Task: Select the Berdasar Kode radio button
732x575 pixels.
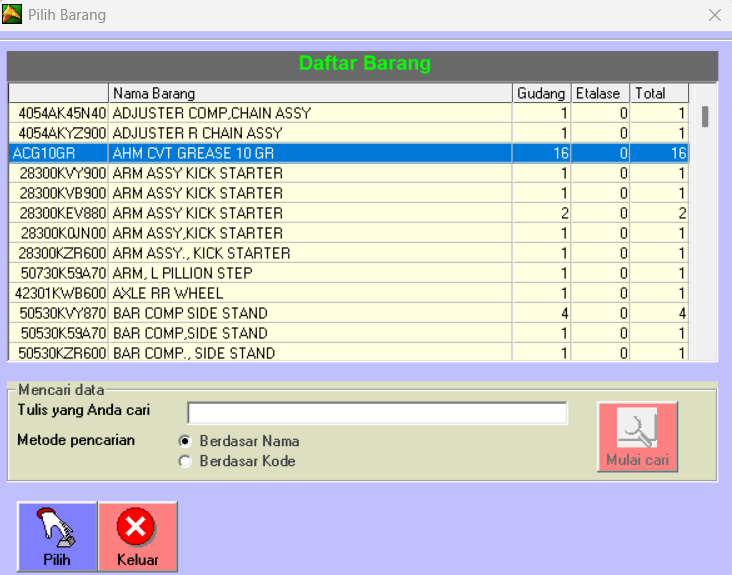Action: [184, 461]
